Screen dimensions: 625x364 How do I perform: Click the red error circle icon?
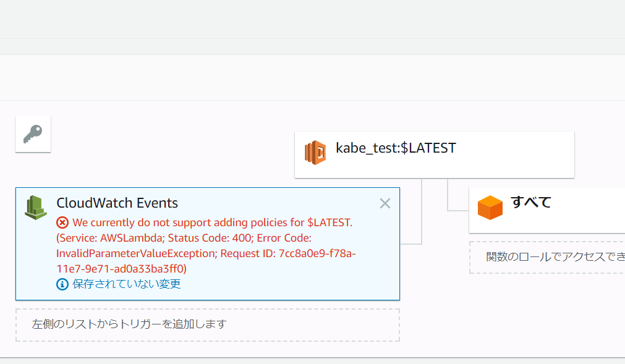click(62, 222)
